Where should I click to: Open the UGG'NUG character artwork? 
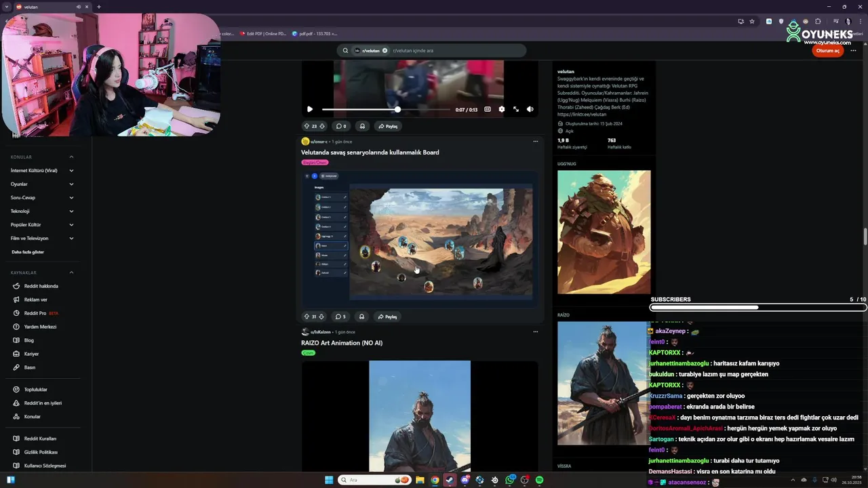(x=604, y=232)
